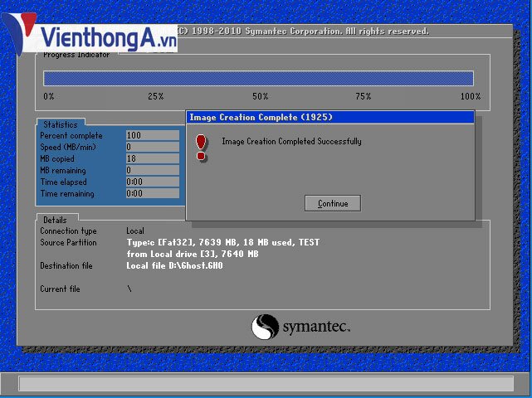Click the 0% progress marker label
This screenshot has width=532, height=398.
pyautogui.click(x=48, y=96)
